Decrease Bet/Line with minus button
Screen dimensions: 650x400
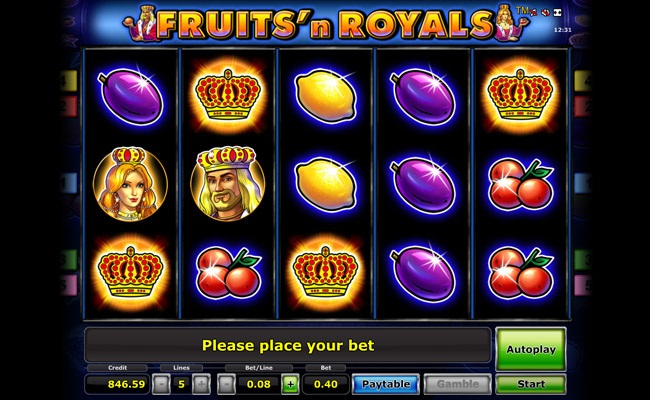[226, 384]
